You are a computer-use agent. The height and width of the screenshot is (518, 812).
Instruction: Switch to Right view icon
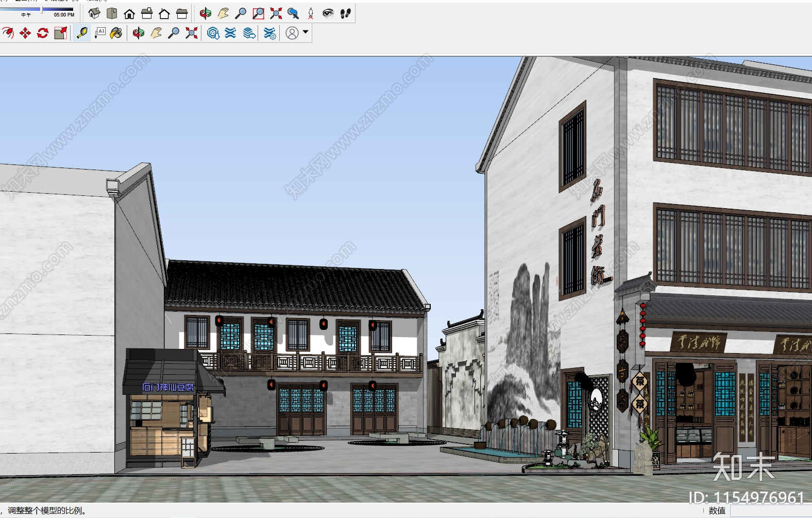tap(147, 13)
